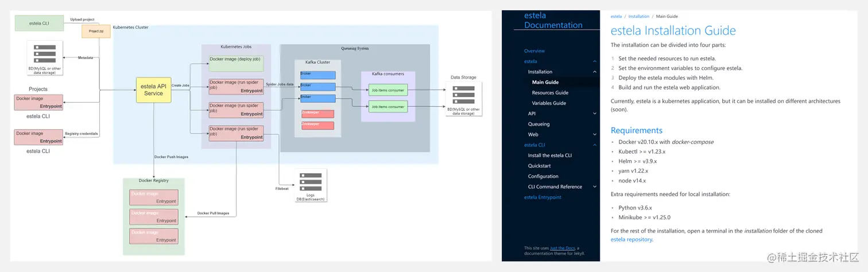This screenshot has height=272, width=868.
Task: Click the Kubectl >= v1.23.x requirement
Action: [641, 151]
